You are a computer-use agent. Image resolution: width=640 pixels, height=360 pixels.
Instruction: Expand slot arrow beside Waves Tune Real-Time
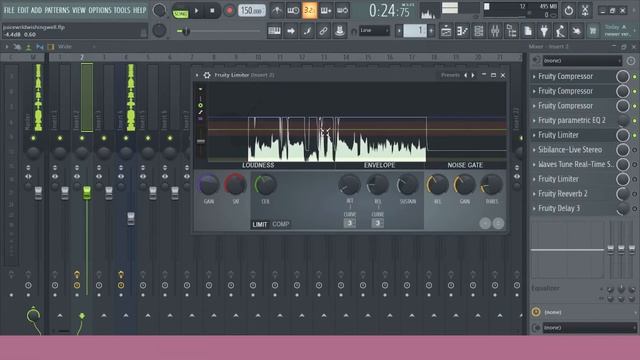click(534, 164)
